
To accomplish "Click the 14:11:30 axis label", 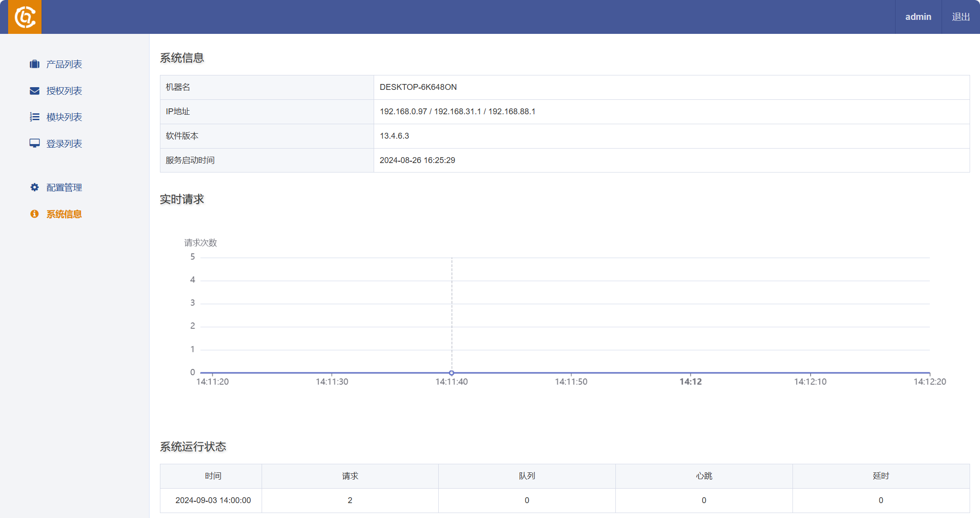I will coord(332,382).
